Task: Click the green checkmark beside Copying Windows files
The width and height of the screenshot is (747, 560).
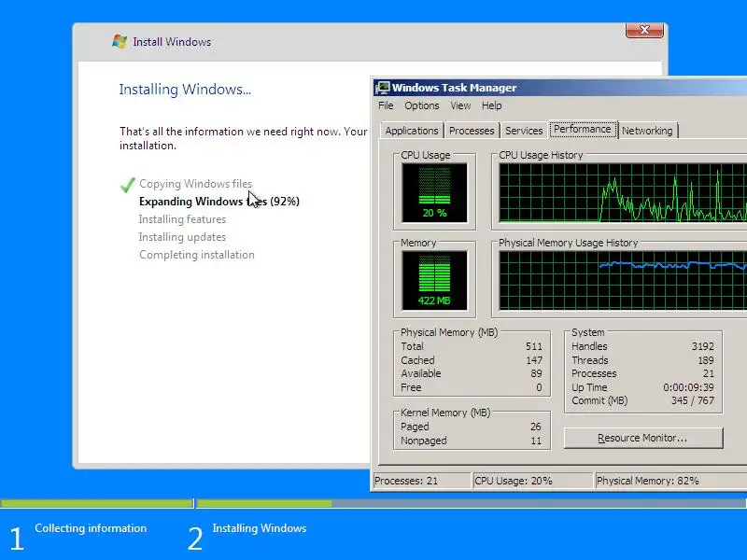Action: [128, 184]
